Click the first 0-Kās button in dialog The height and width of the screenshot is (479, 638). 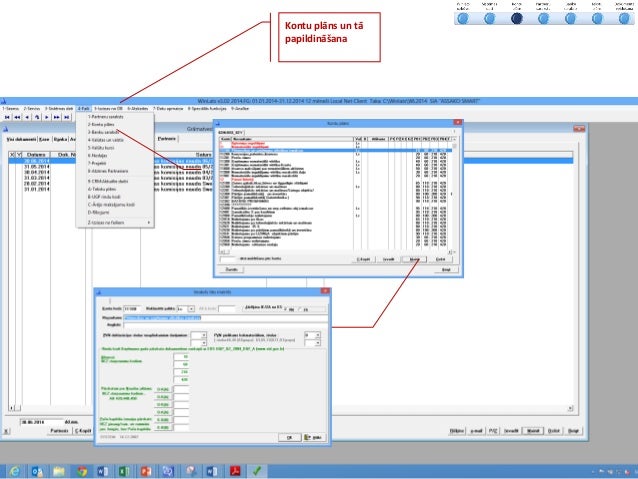click(x=163, y=389)
